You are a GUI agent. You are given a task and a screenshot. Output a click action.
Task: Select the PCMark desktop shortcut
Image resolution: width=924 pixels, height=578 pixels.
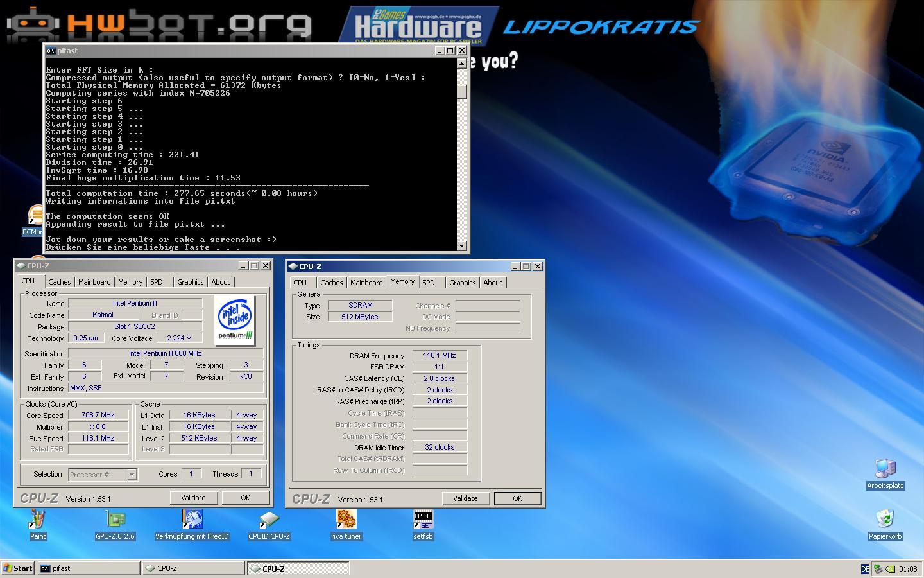click(33, 221)
